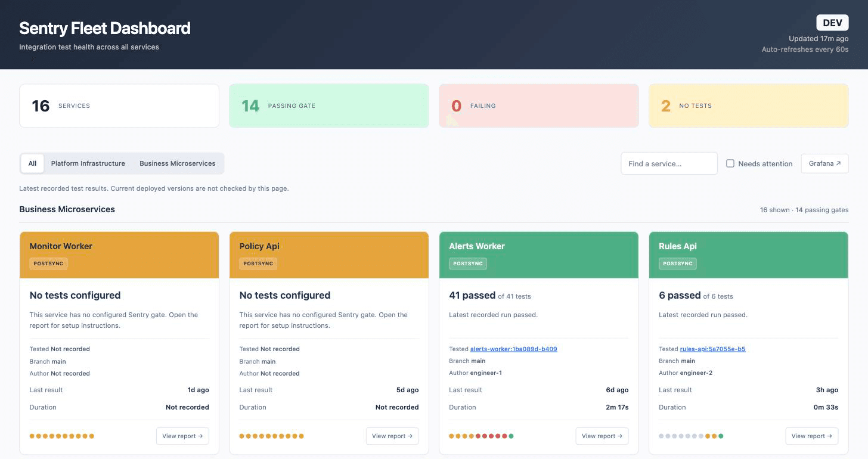
Task: Click the POSTSYNC badge on Monitor Worker
Action: point(48,263)
